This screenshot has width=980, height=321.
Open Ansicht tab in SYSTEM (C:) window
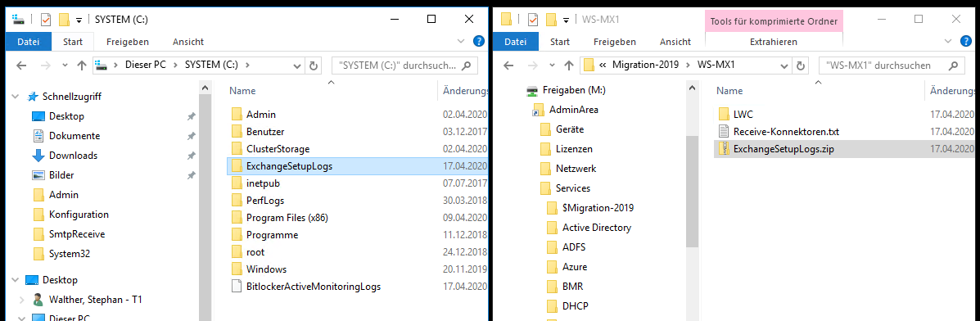click(x=188, y=42)
